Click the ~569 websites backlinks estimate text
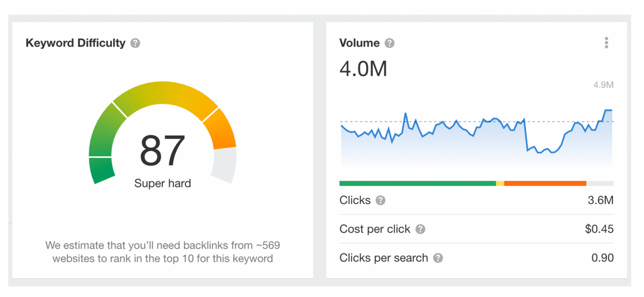 pyautogui.click(x=162, y=252)
